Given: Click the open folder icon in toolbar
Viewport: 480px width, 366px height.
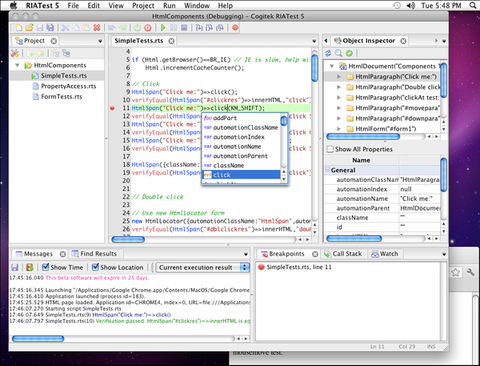Looking at the screenshot, I should pos(30,28).
